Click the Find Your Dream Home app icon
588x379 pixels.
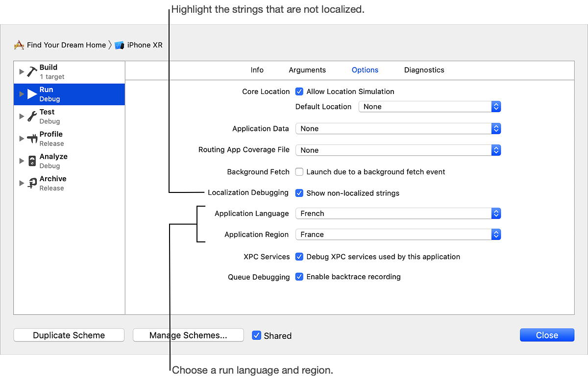19,45
